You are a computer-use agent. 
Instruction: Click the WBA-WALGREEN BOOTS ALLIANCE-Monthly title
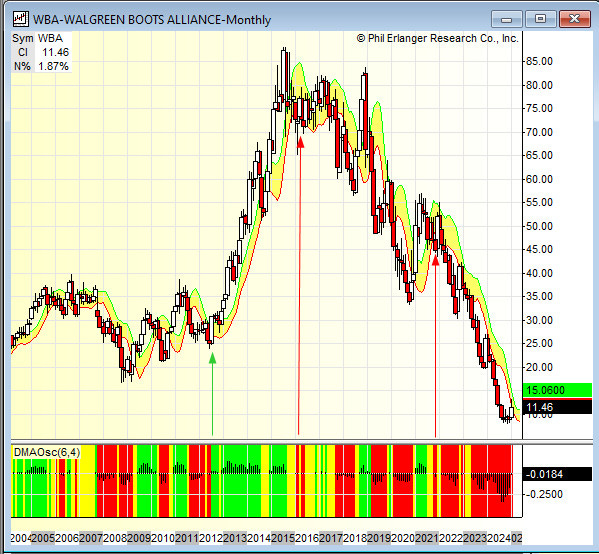point(152,19)
